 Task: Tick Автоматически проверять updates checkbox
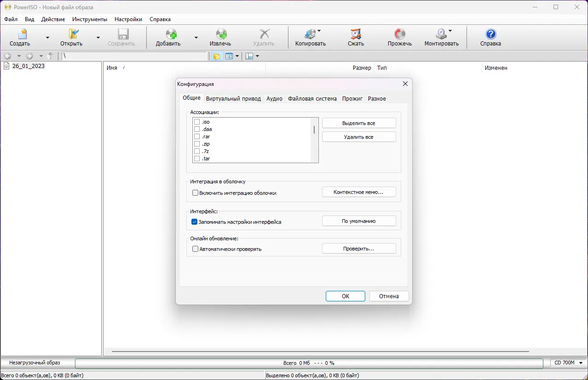click(x=195, y=249)
